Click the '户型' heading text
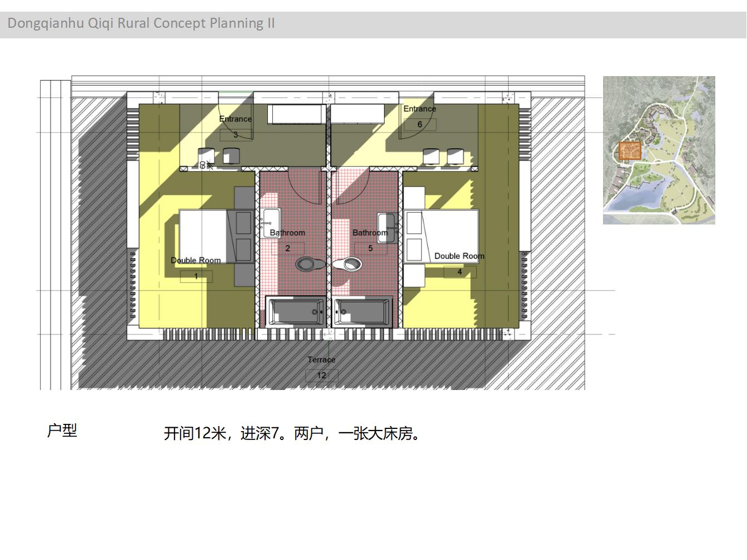747x560 pixels. pos(62,430)
